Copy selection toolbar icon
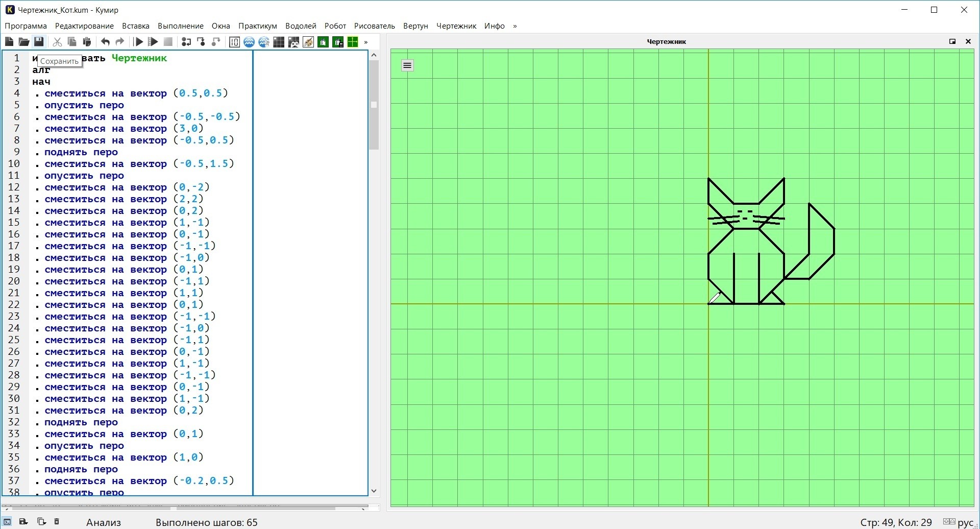This screenshot has width=980, height=529. coord(72,42)
